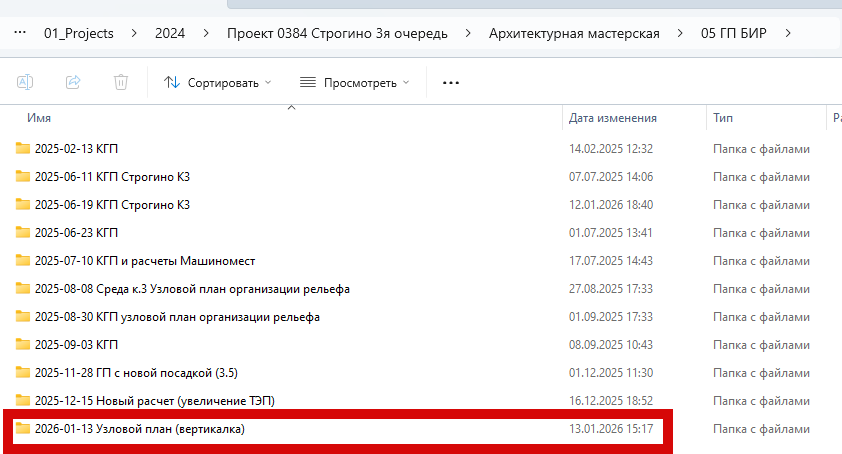Expand chevron after 01_Projects breadcrumb

(x=134, y=33)
